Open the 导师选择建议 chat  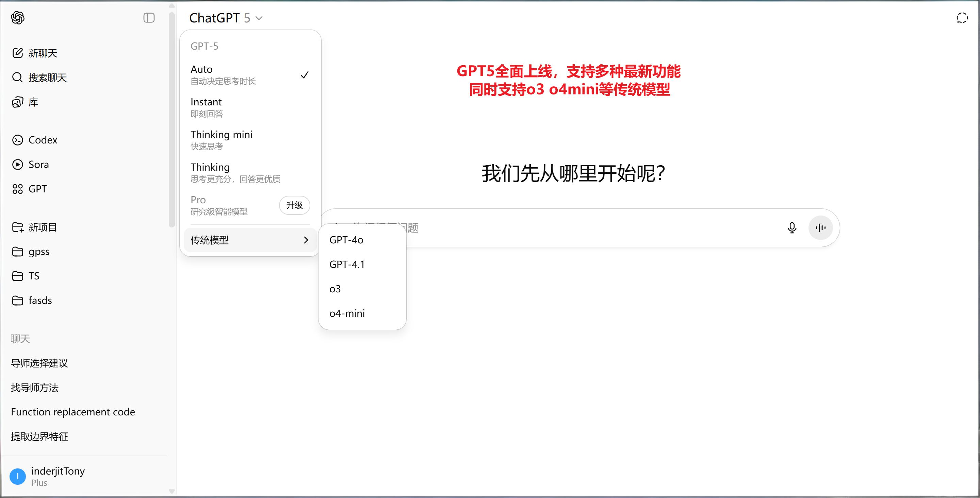pyautogui.click(x=39, y=363)
